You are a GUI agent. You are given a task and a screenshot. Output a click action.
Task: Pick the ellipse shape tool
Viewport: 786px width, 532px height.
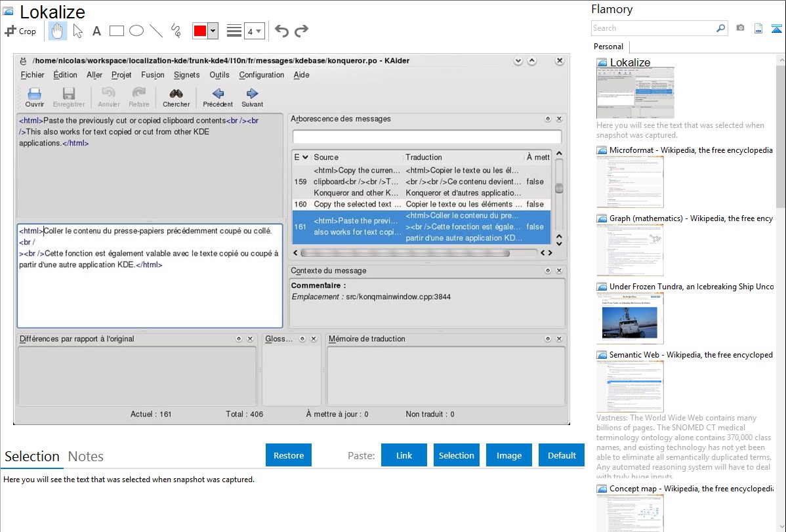click(136, 31)
